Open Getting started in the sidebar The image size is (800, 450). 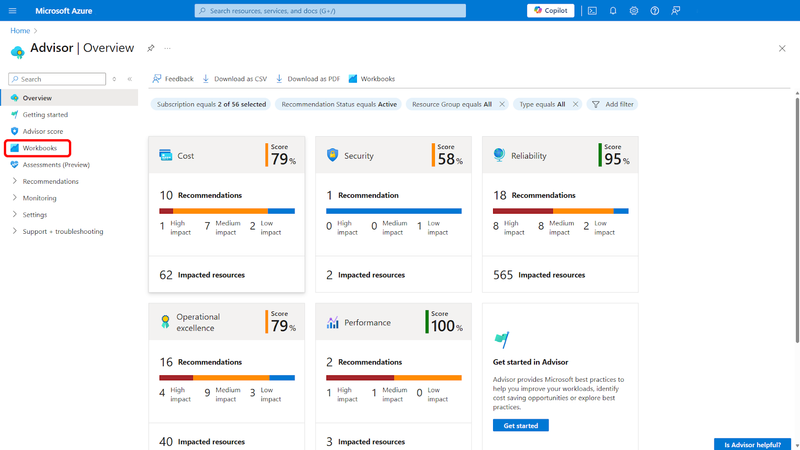(45, 115)
